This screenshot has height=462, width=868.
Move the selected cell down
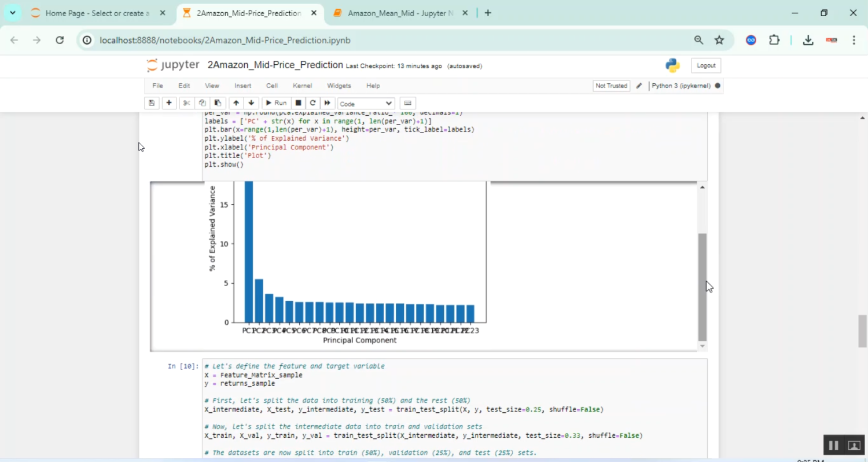click(x=251, y=102)
